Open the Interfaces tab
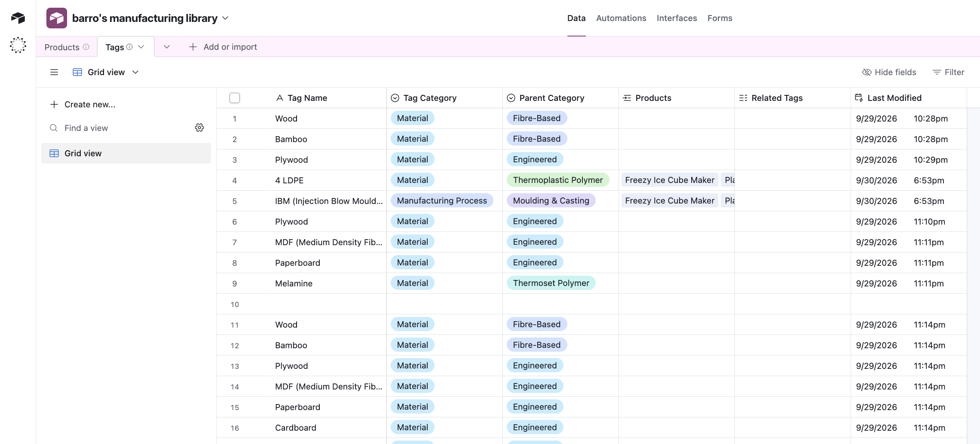Image resolution: width=980 pixels, height=444 pixels. tap(677, 18)
